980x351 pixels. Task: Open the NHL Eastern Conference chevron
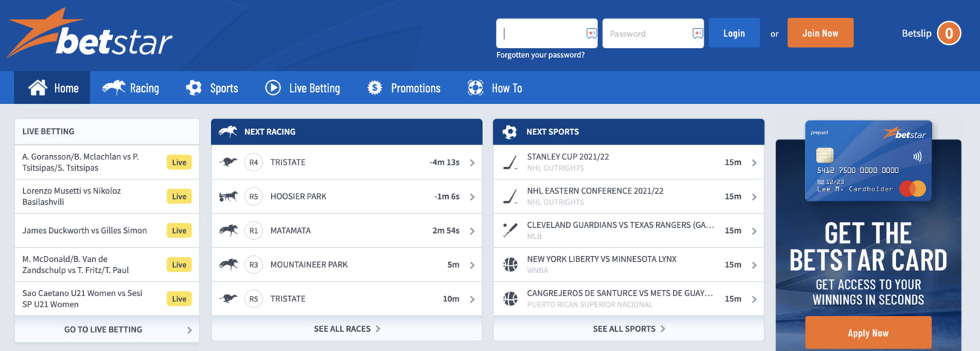tap(754, 197)
